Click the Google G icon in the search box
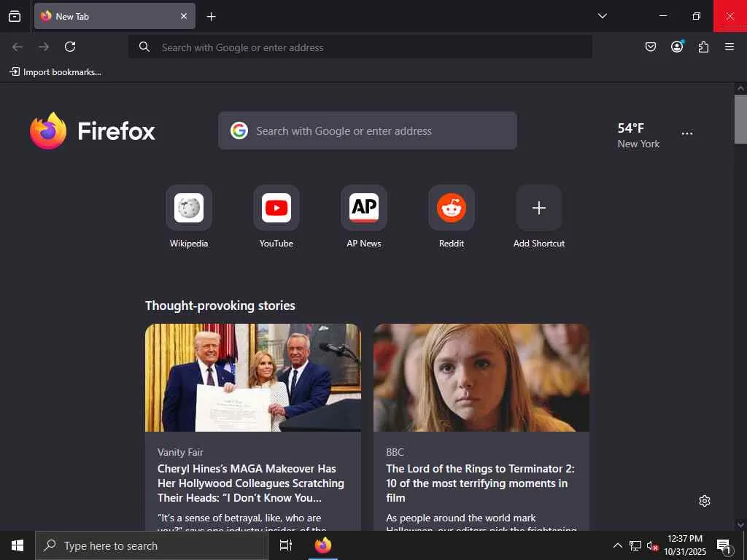Image resolution: width=747 pixels, height=560 pixels. (x=239, y=131)
